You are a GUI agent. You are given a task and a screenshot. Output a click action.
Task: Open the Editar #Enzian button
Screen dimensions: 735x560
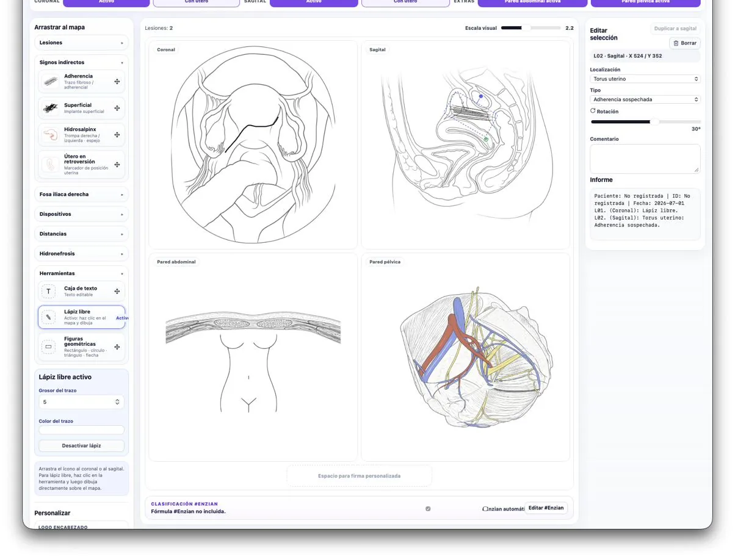click(546, 508)
